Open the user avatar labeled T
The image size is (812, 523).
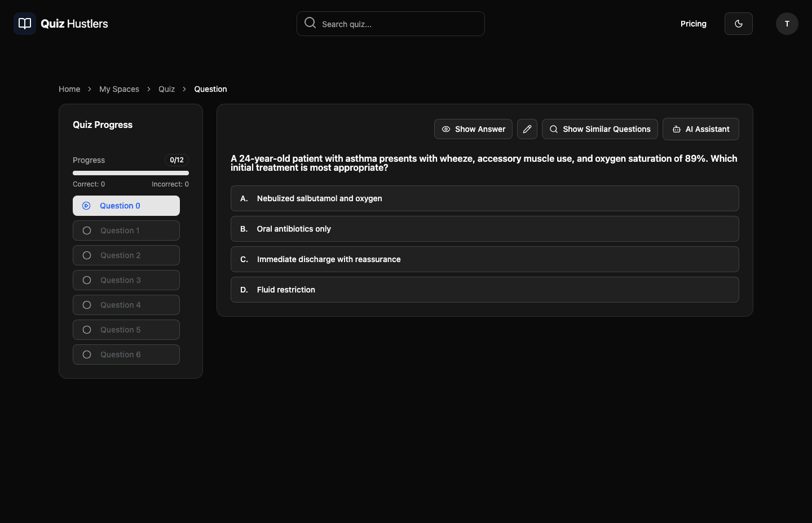[x=787, y=24]
